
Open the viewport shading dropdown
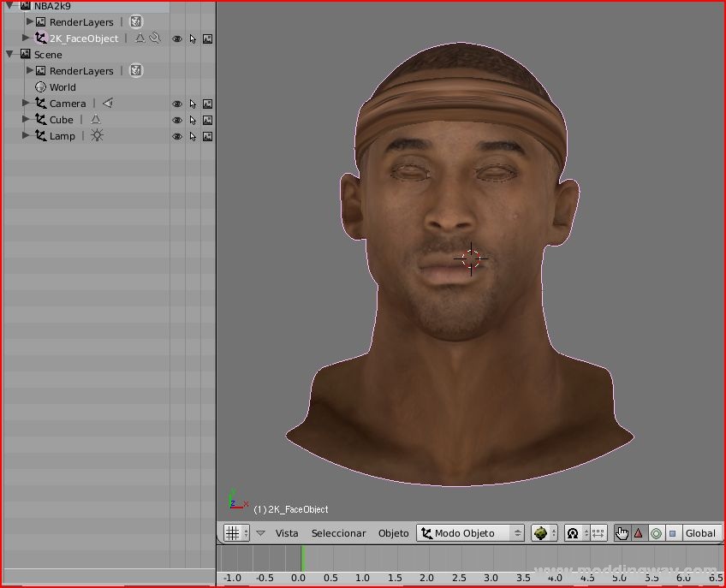(544, 533)
